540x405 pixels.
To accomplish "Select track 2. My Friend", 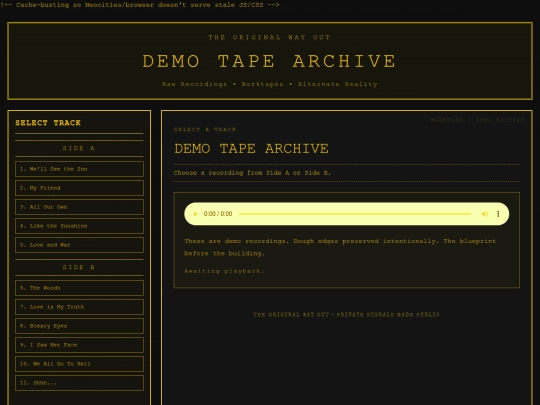I will pyautogui.click(x=79, y=188).
